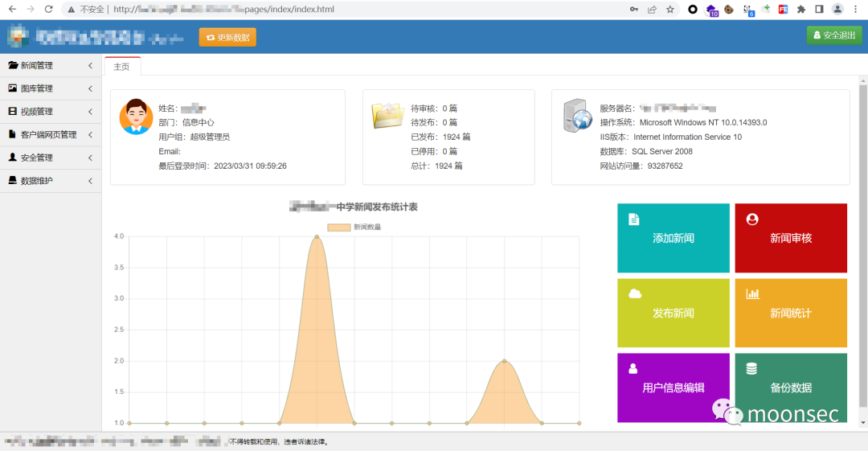Click the drive icon beside 数据维护
This screenshot has width=868, height=451.
(12, 180)
